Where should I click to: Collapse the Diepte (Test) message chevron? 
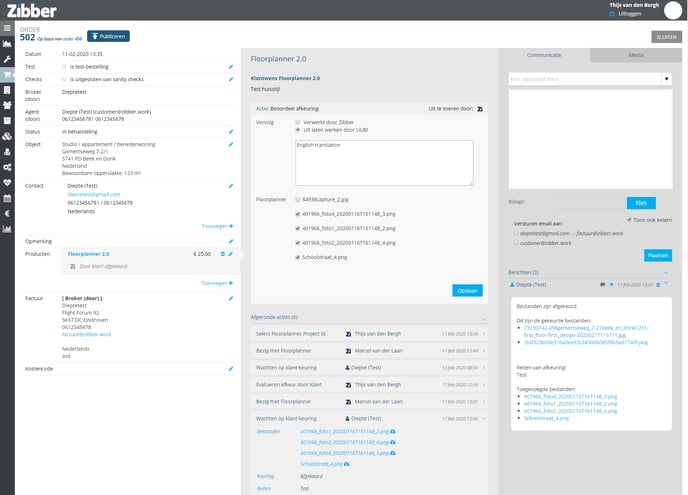click(x=666, y=285)
